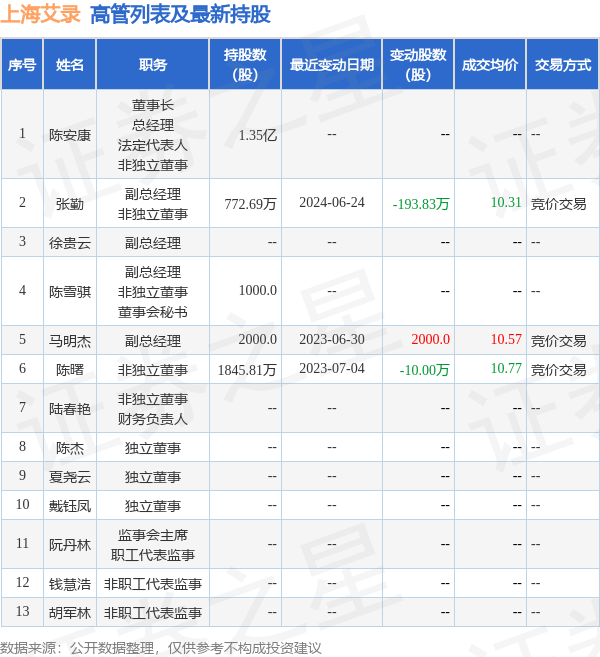The height and width of the screenshot is (657, 600).
Task: Click 监事会主席 in 阮丹林's positions
Action: click(153, 535)
